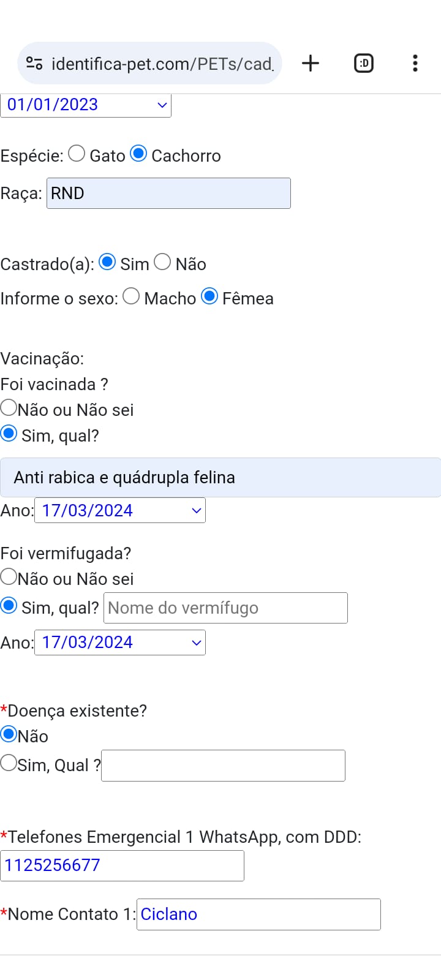Screen dimensions: 441x980
Task: Open the vaccination Ano date dropdown
Action: 120,510
